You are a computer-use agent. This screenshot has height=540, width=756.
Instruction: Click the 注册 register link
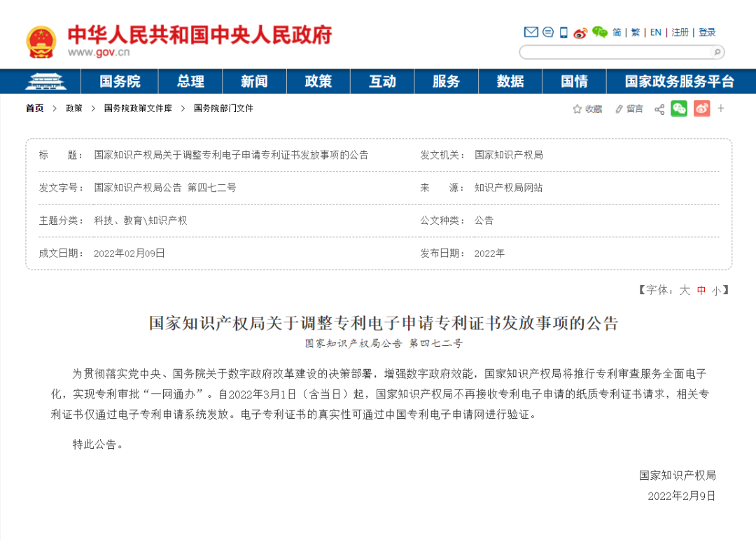[x=680, y=32]
